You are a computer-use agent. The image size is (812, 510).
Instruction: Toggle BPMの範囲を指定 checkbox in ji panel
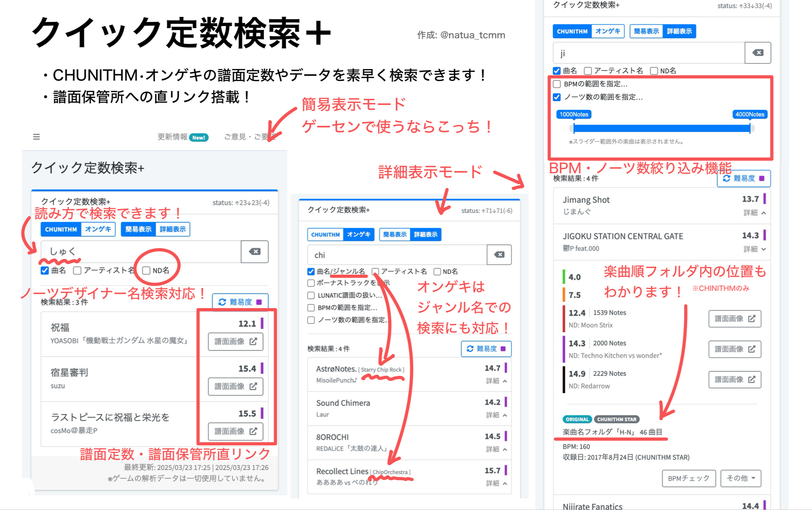(557, 84)
